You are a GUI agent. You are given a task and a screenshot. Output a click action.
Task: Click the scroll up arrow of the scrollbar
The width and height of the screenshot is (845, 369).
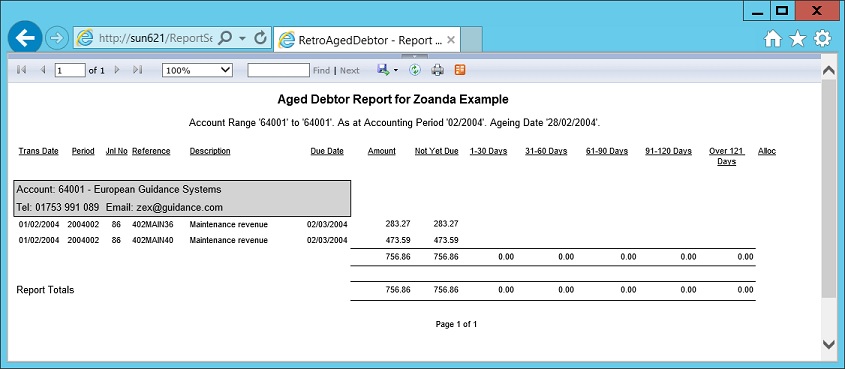(x=829, y=70)
